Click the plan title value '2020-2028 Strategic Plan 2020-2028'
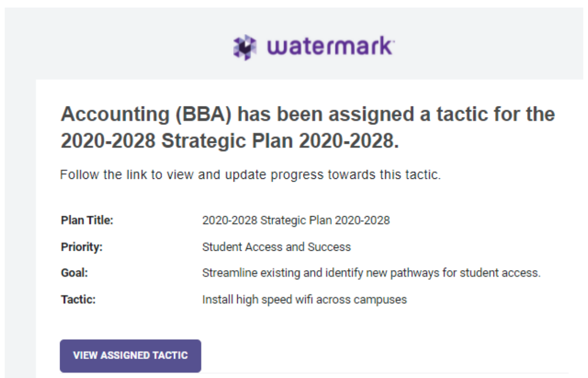The image size is (588, 378). coord(296,220)
